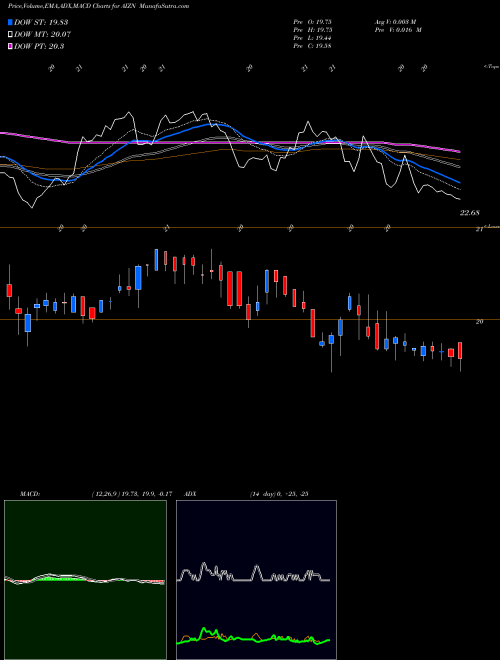Click the magenta DOW PT legend swatch

click(x=10, y=46)
